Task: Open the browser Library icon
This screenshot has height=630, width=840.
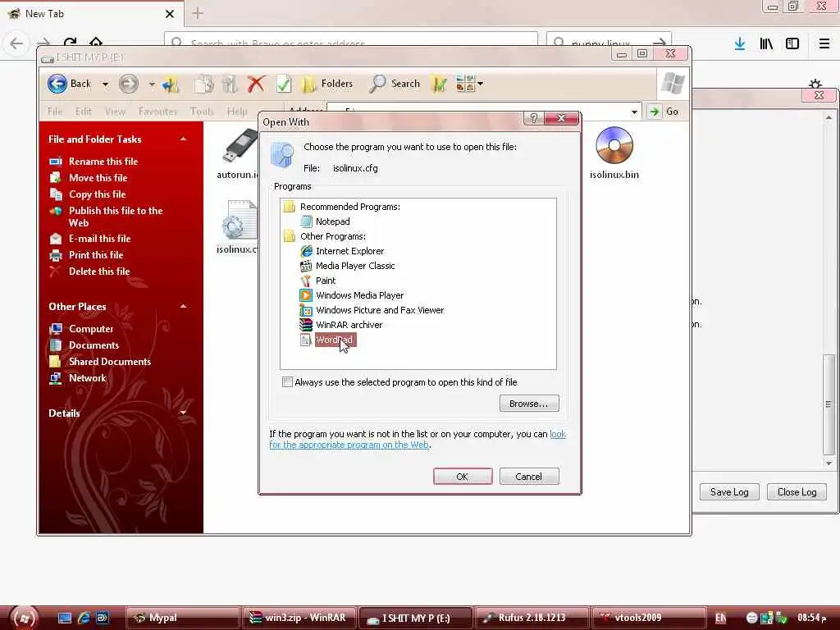Action: point(766,44)
